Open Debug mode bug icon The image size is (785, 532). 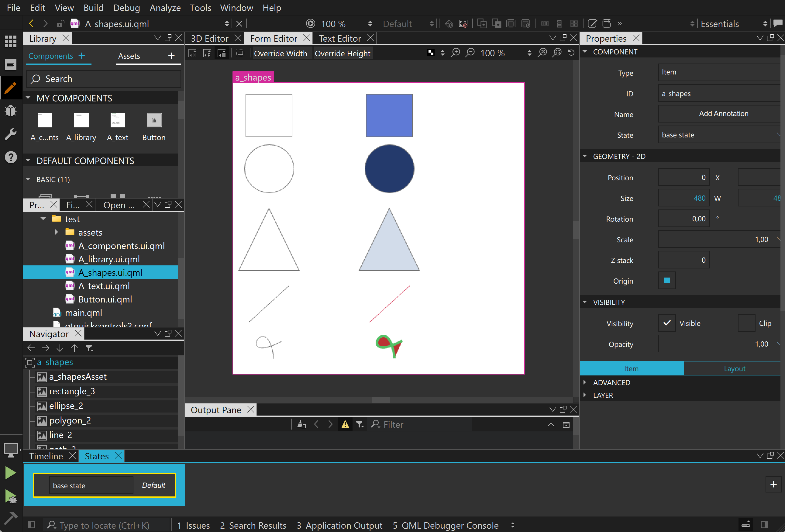pos(10,111)
